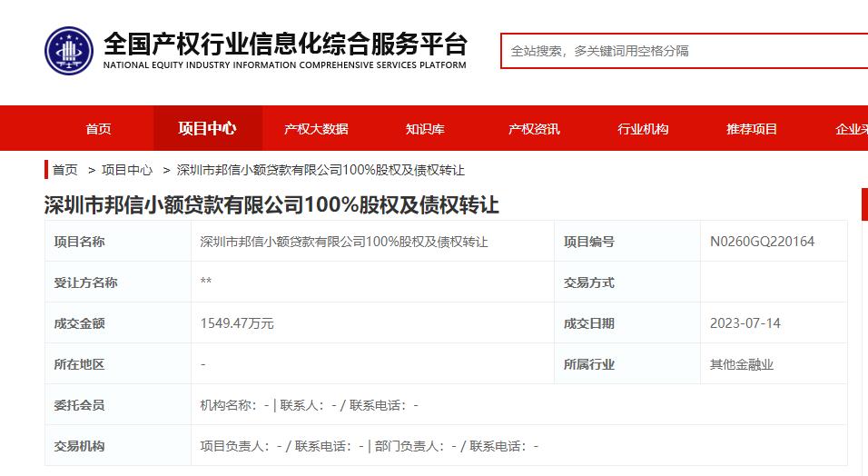Click the breadcrumb's current project title
The width and height of the screenshot is (868, 476).
pos(321,170)
